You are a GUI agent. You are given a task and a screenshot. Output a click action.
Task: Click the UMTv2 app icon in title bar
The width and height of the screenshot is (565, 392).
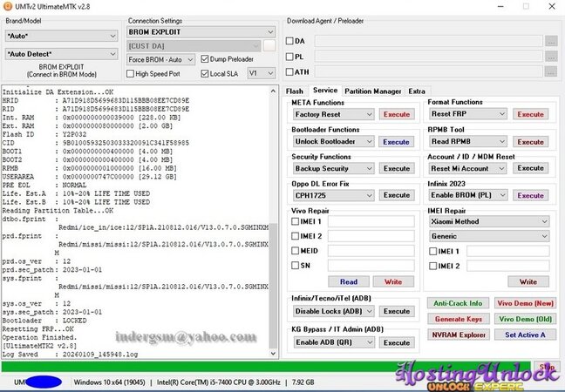(x=9, y=7)
